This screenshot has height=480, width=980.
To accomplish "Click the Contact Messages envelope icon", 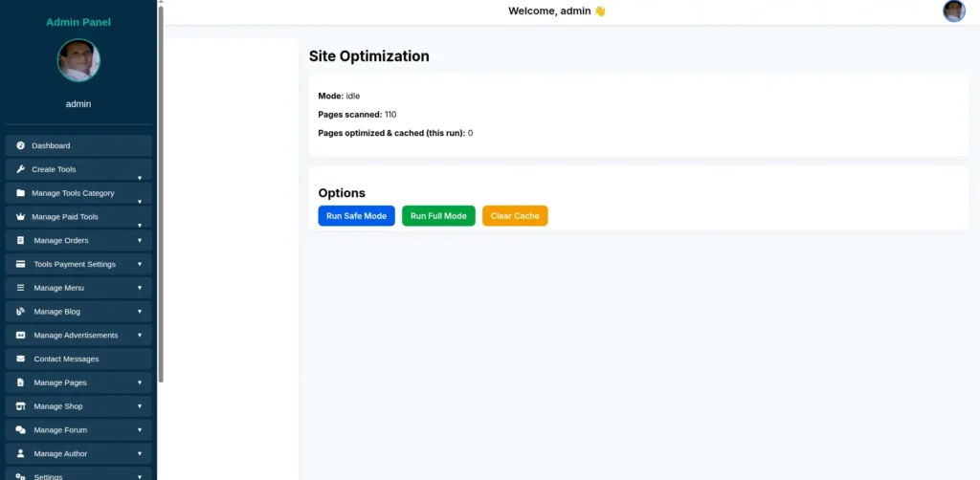I will pos(21,359).
